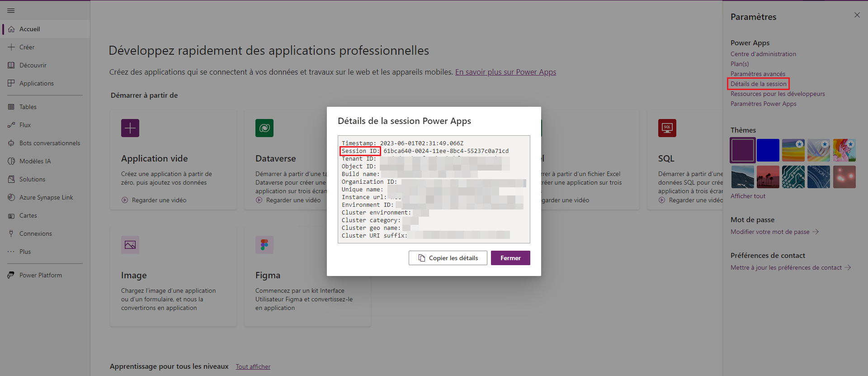
Task: Select the circuit board theme thumbnail
Action: [793, 176]
